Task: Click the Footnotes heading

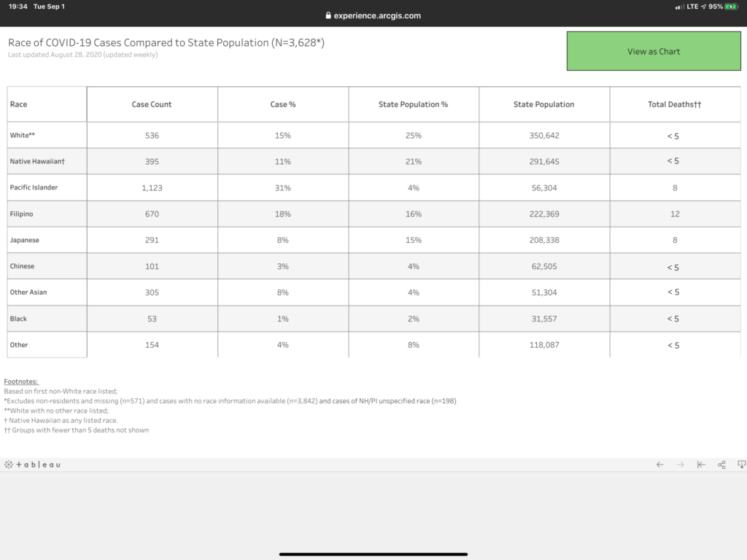Action: pos(21,381)
